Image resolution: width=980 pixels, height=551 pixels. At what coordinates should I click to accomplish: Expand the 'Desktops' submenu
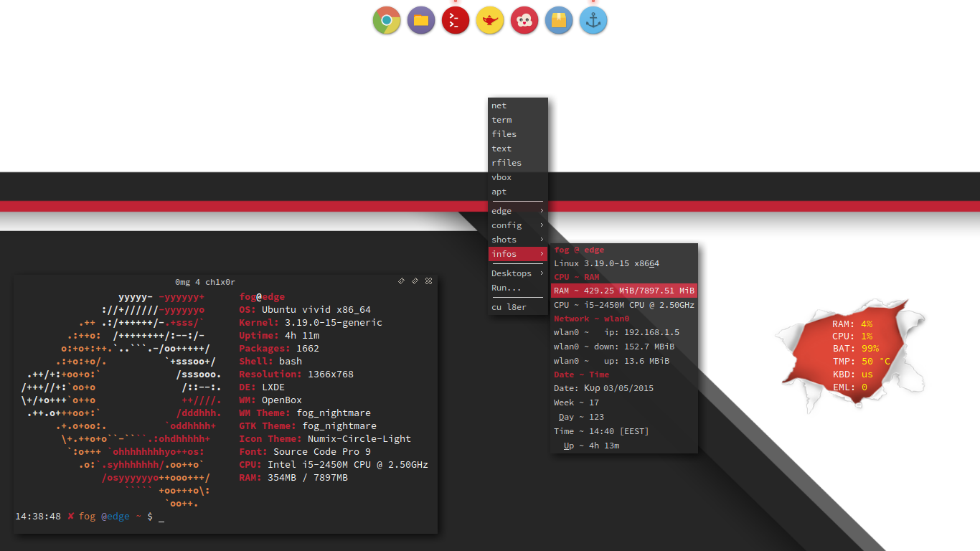518,273
